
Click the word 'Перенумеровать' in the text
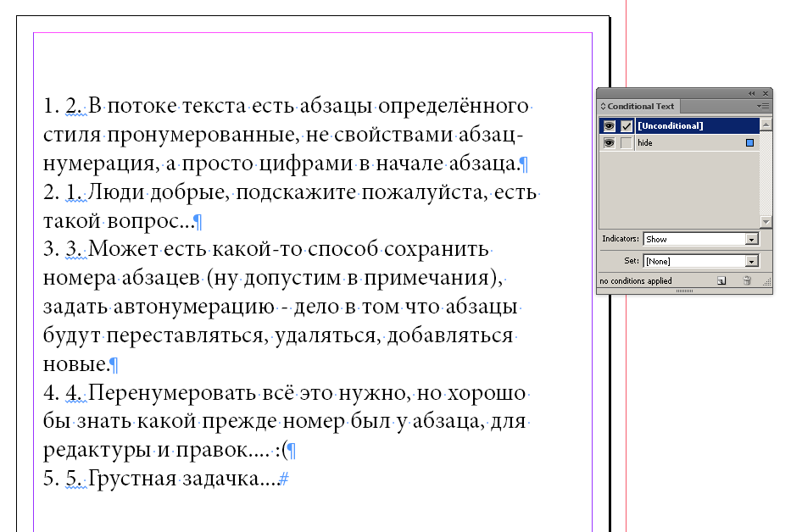point(172,393)
